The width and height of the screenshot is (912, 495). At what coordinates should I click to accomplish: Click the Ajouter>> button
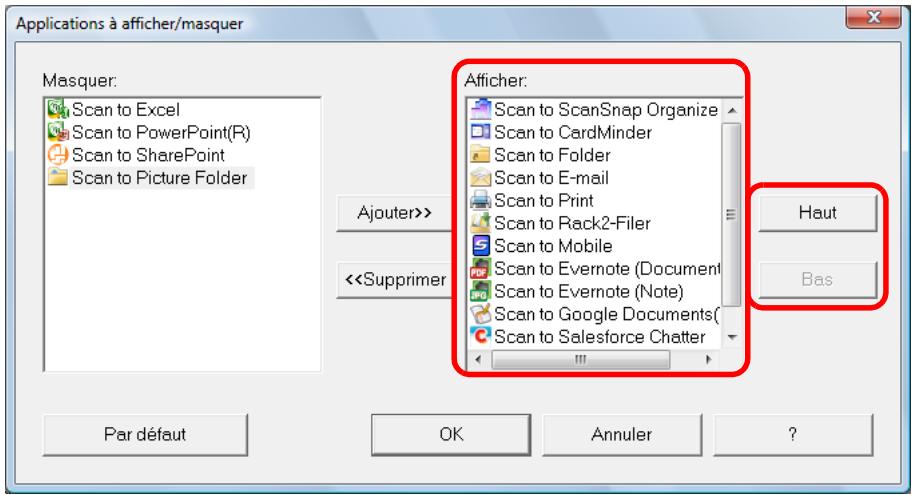point(394,213)
